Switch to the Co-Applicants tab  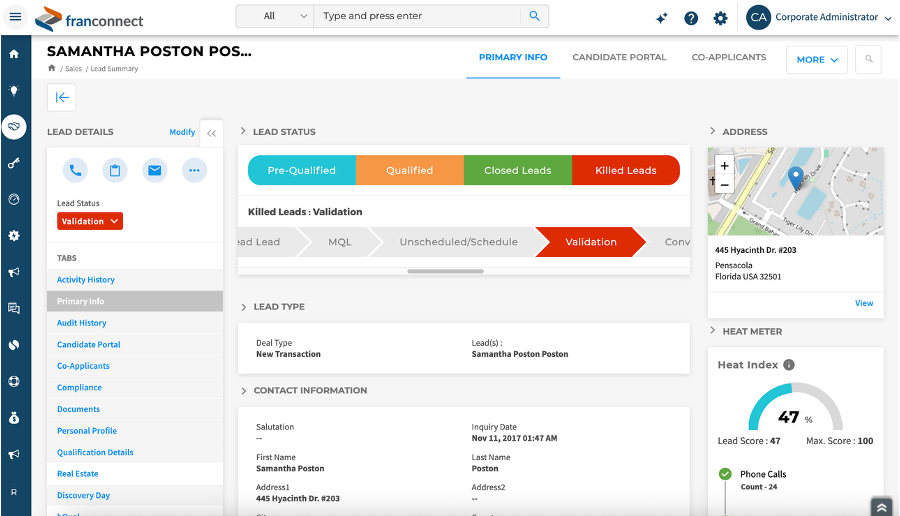click(728, 57)
